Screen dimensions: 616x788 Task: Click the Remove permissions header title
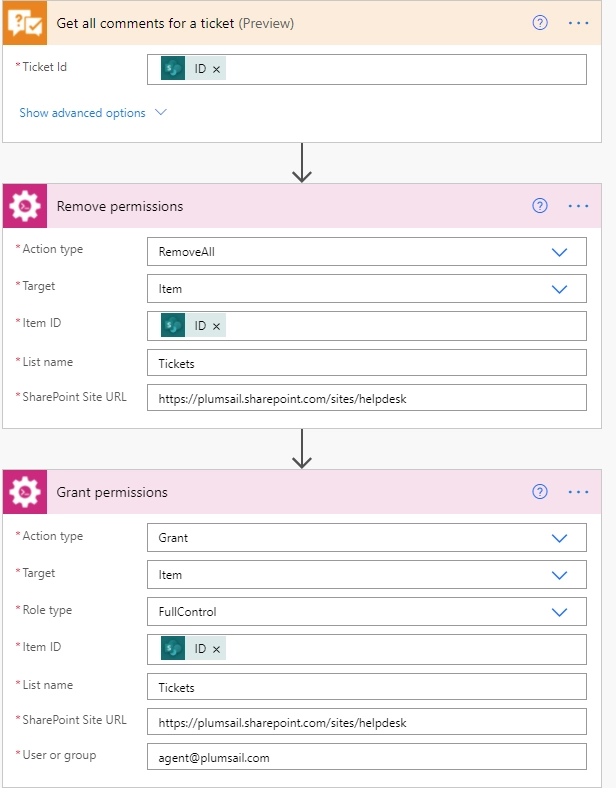[x=120, y=207]
